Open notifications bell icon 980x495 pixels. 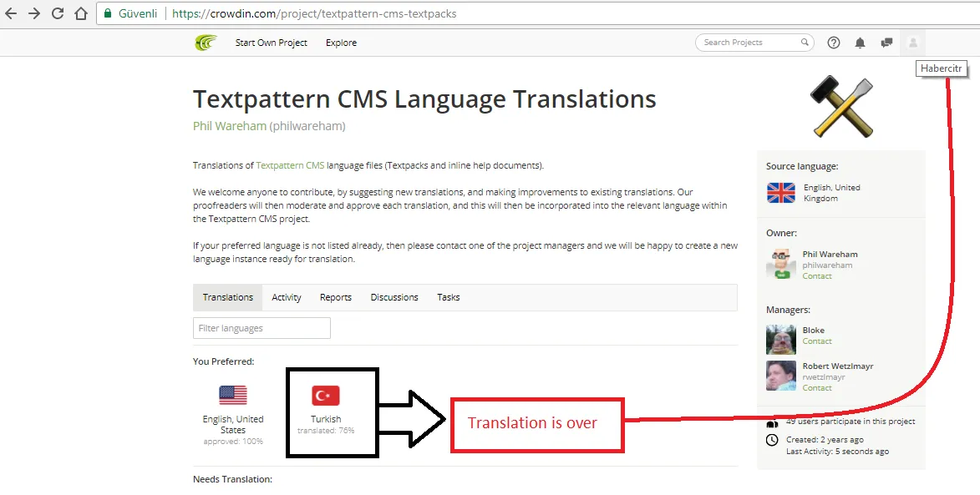click(860, 43)
